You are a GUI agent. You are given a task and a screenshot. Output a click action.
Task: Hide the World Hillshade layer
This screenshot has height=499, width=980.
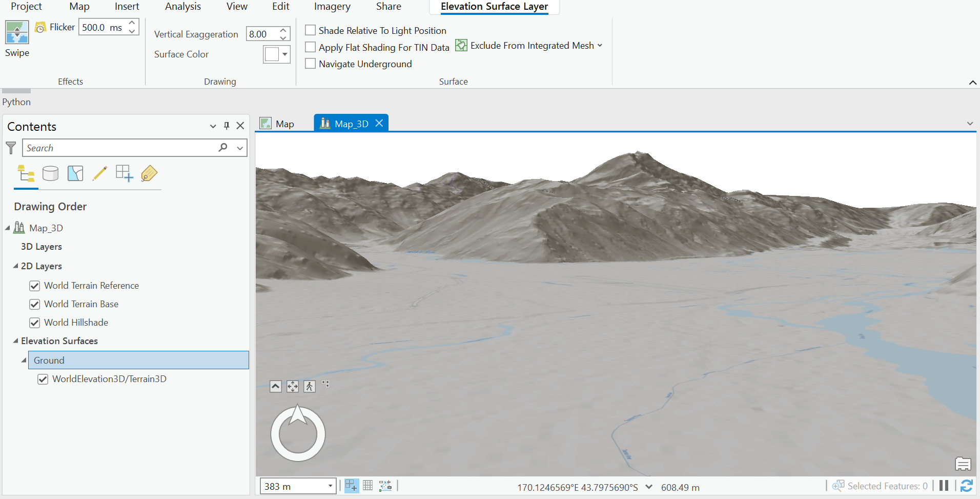[x=34, y=323]
